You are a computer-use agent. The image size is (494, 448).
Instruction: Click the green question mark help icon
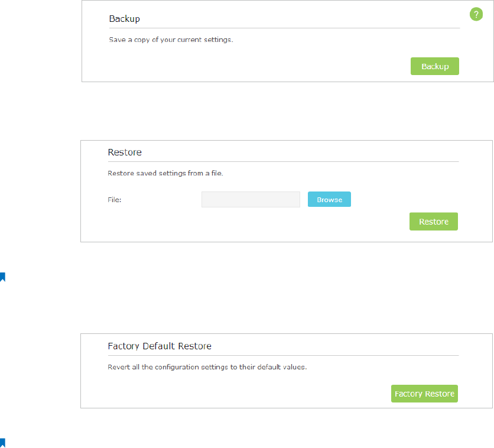(x=476, y=15)
